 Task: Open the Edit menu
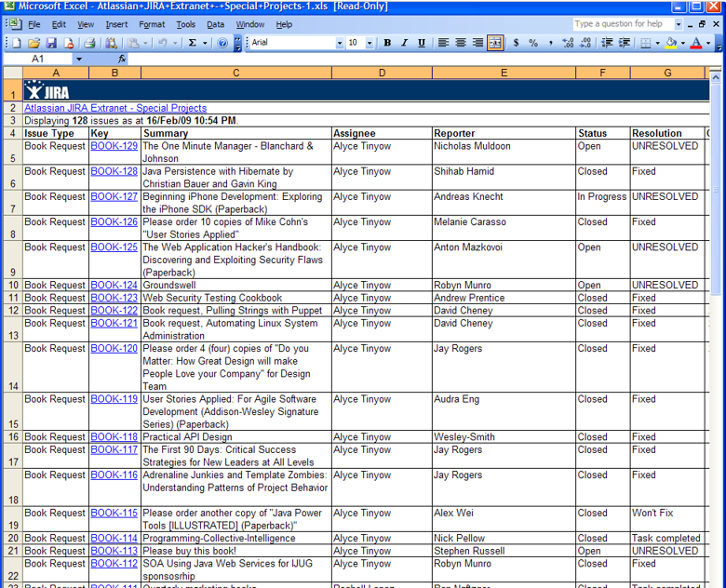tap(59, 24)
